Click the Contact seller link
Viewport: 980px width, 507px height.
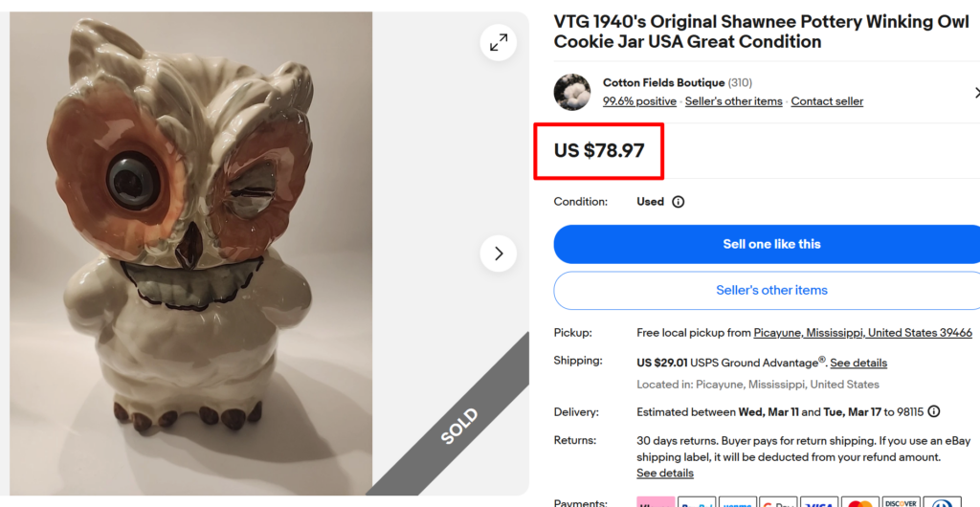[x=827, y=101]
